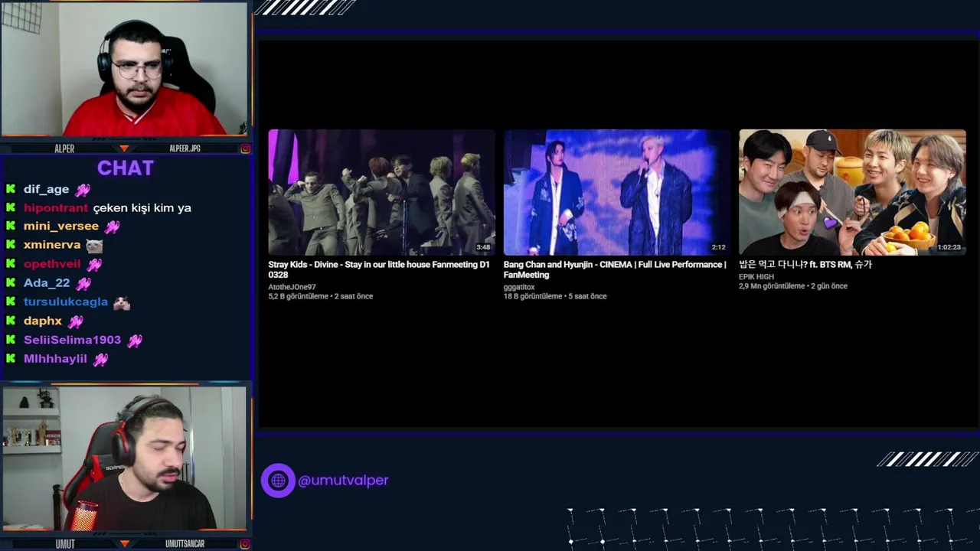The image size is (980, 551).
Task: Click the purple emote after Mlhhhaylil
Action: [x=100, y=359]
